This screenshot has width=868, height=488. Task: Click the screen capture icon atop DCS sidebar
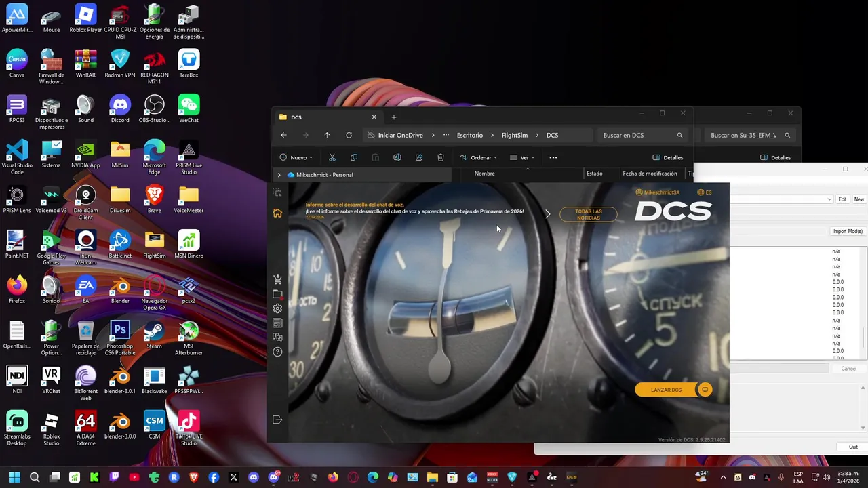[277, 193]
